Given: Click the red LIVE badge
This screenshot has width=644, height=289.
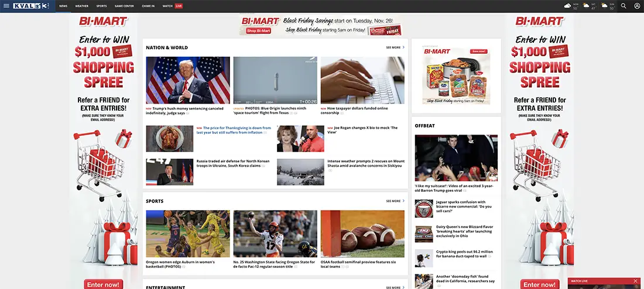Looking at the screenshot, I should pyautogui.click(x=179, y=6).
